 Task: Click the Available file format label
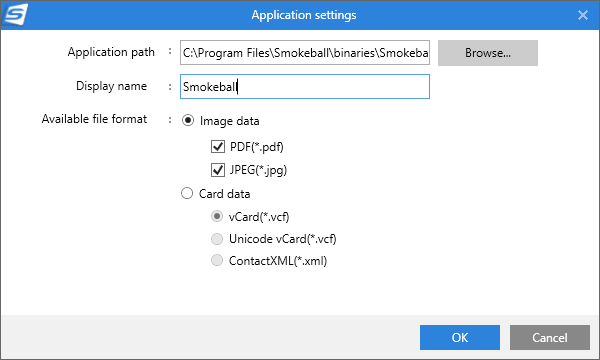pyautogui.click(x=94, y=119)
